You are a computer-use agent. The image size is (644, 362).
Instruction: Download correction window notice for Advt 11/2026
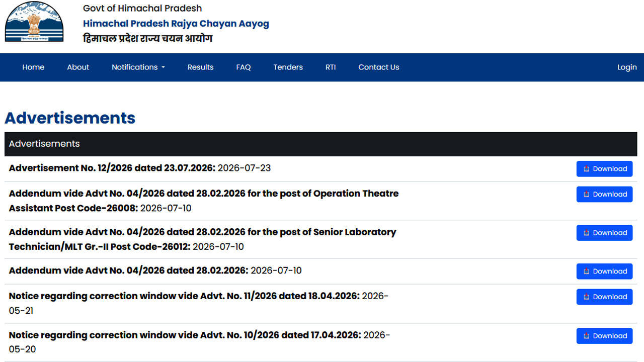pos(604,297)
